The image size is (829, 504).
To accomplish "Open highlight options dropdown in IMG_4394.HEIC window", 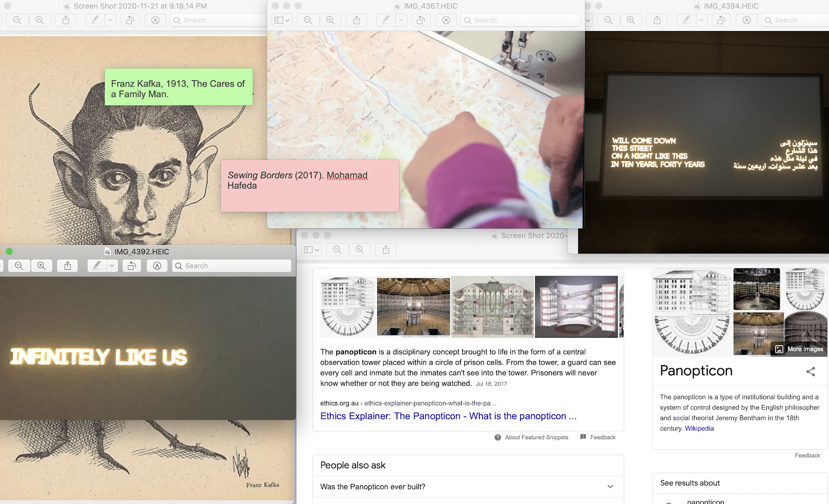I will [x=701, y=20].
